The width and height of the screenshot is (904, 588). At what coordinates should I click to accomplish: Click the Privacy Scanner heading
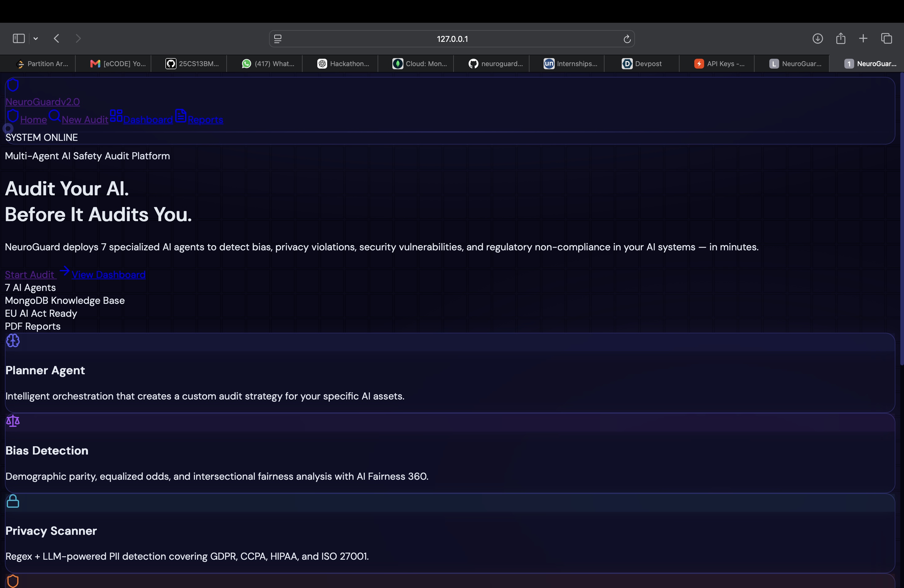[51, 530]
